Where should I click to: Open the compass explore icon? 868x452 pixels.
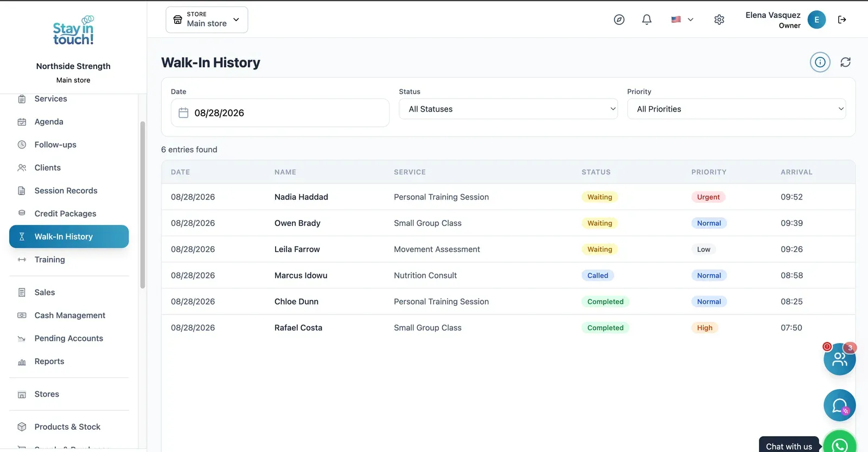tap(619, 20)
